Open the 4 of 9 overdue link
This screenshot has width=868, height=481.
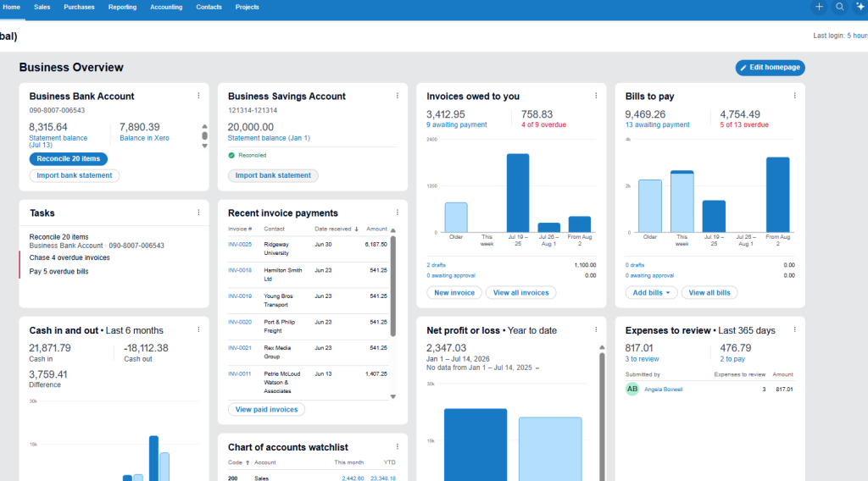(543, 125)
